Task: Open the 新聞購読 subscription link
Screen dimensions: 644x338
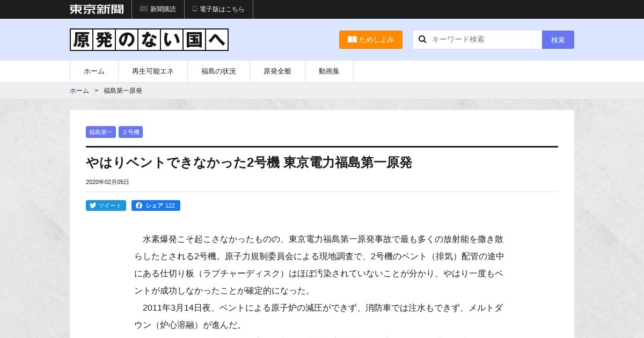Action: coord(158,9)
